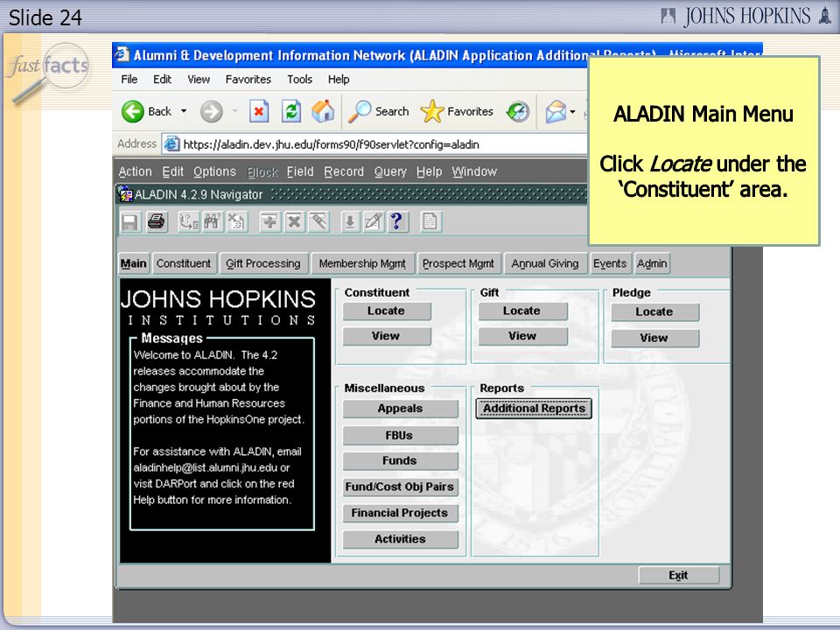This screenshot has width=840, height=630.
Task: Click the ALADIN Save floppy disk icon
Action: [130, 221]
